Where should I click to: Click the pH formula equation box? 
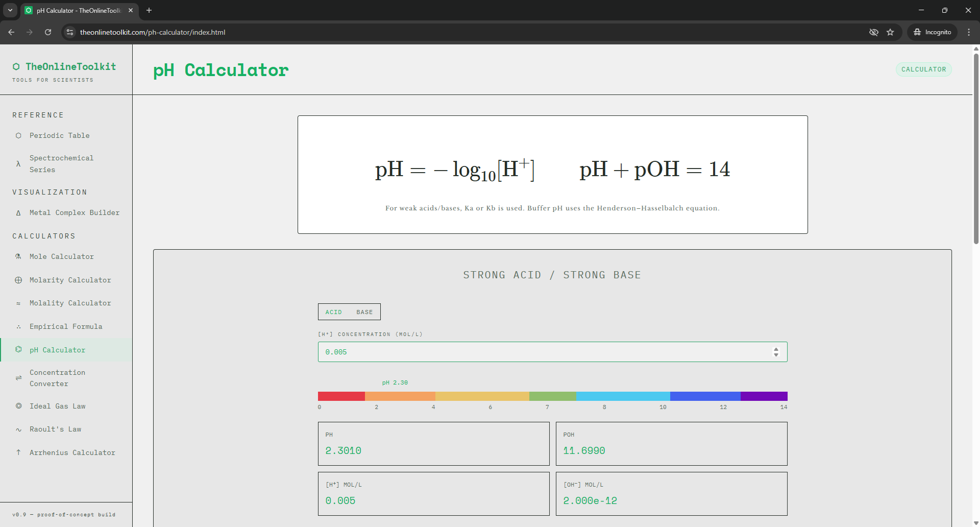552,175
